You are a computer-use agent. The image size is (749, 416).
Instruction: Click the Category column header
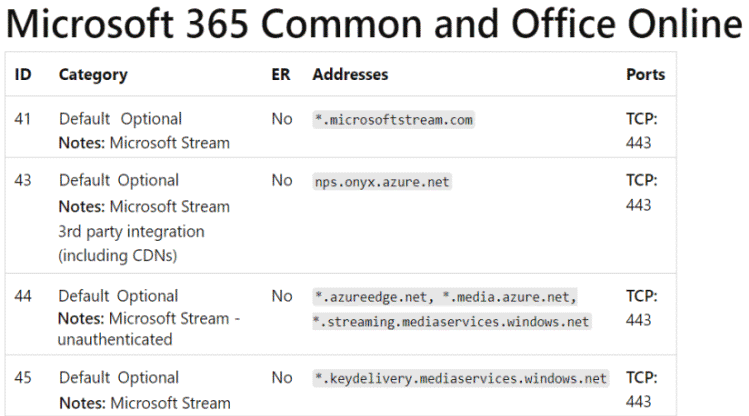[93, 75]
